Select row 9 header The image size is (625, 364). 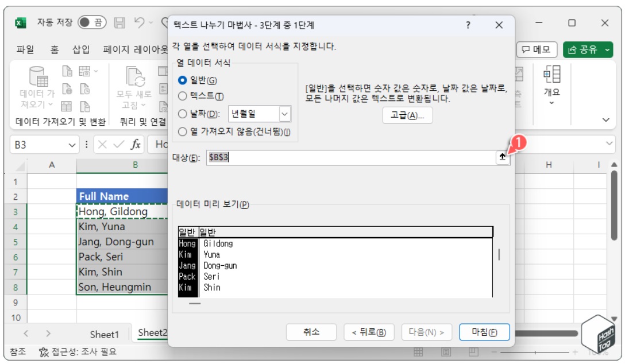[15, 302]
